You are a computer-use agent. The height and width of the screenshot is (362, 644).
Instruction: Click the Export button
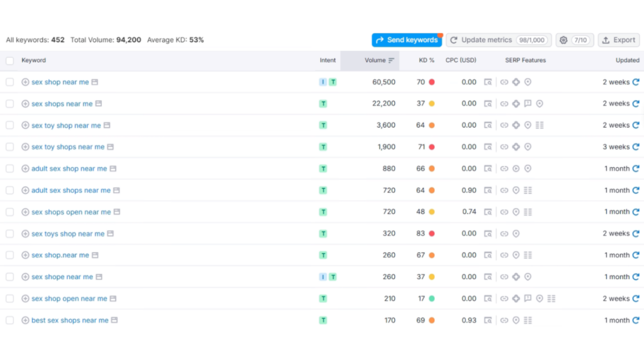point(619,40)
